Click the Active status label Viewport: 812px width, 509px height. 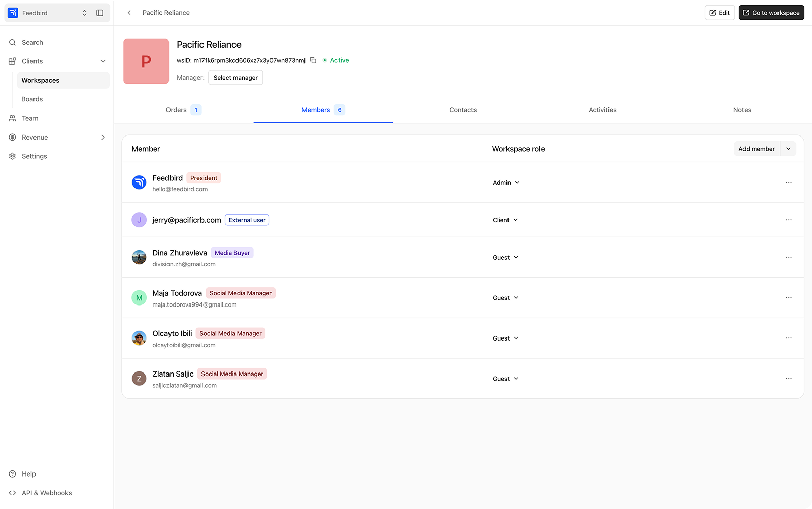tap(340, 60)
